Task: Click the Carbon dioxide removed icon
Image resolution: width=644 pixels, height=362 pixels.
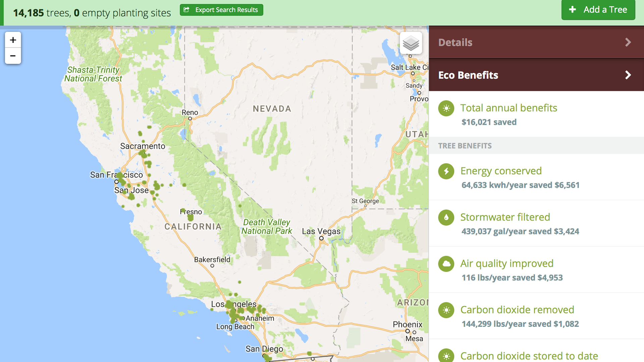Action: (x=446, y=310)
